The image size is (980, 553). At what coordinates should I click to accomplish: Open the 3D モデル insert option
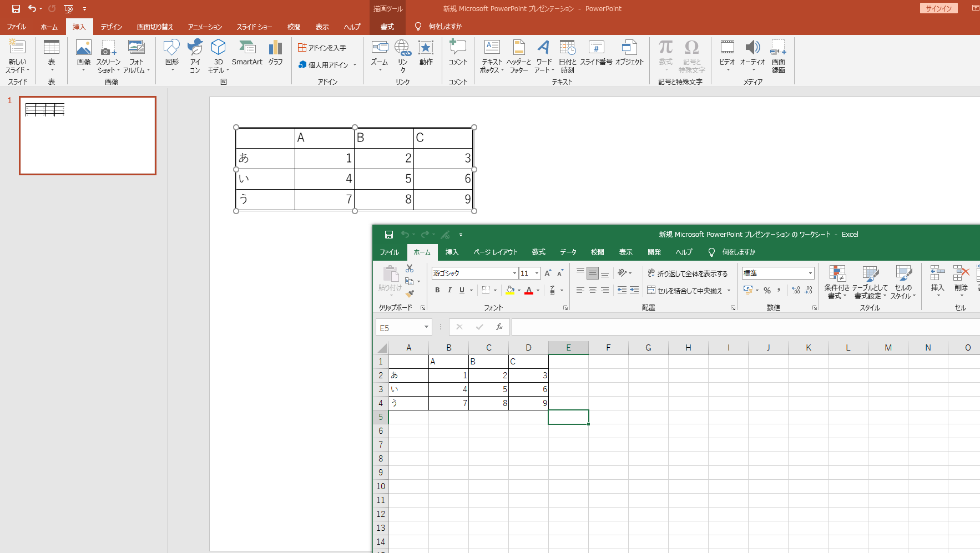(218, 56)
